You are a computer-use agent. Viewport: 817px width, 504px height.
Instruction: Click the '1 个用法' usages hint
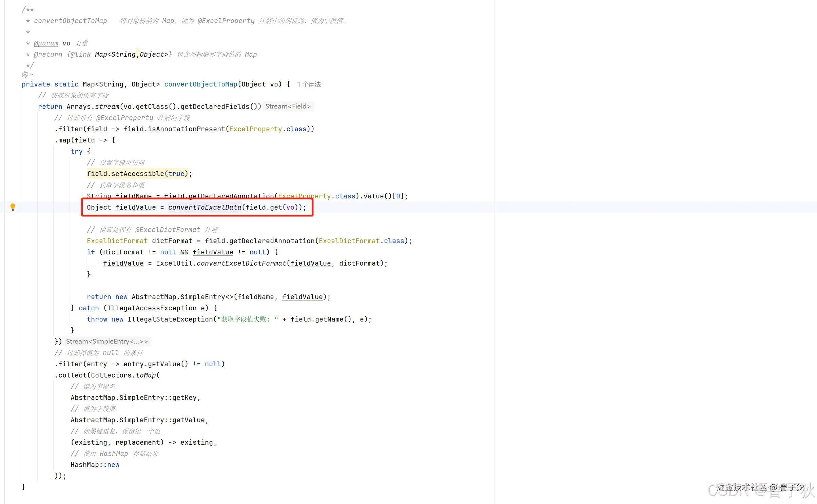[x=309, y=84]
